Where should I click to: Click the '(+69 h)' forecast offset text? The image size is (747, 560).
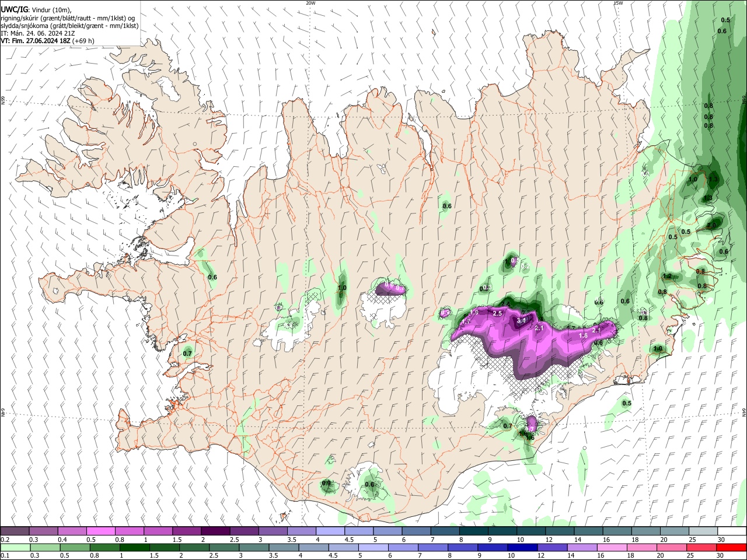(83, 41)
